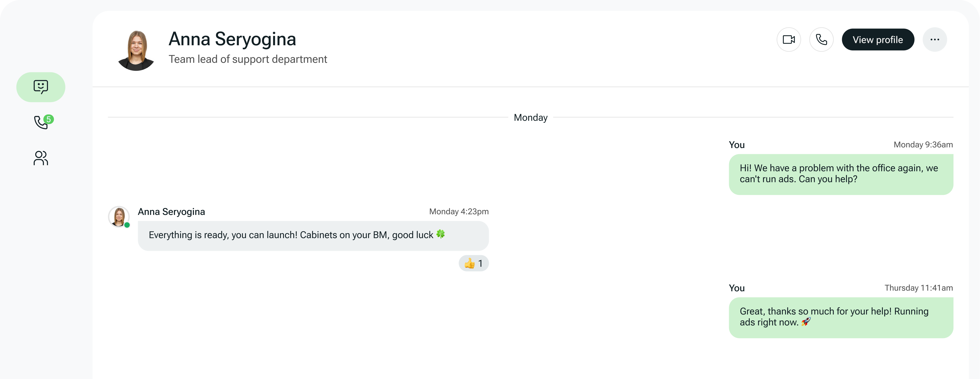The width and height of the screenshot is (980, 379).
Task: Select the 'Everything is ready' message bubble
Action: point(313,236)
